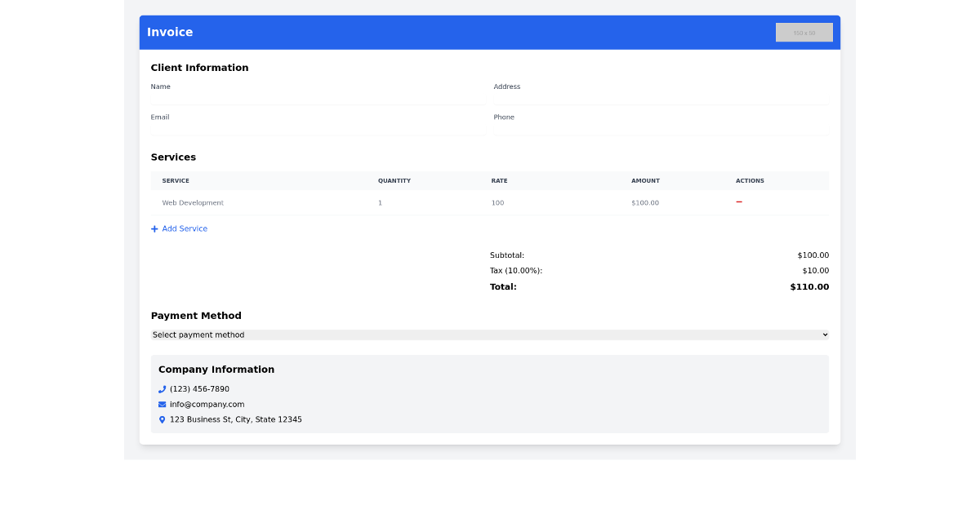980x514 pixels.
Task: Click the Total amount of $110.00
Action: pos(808,286)
